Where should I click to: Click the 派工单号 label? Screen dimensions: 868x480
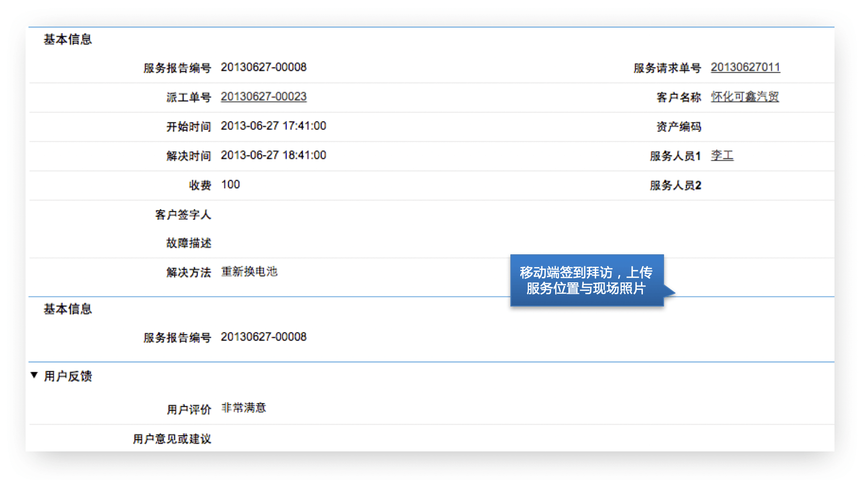click(189, 98)
